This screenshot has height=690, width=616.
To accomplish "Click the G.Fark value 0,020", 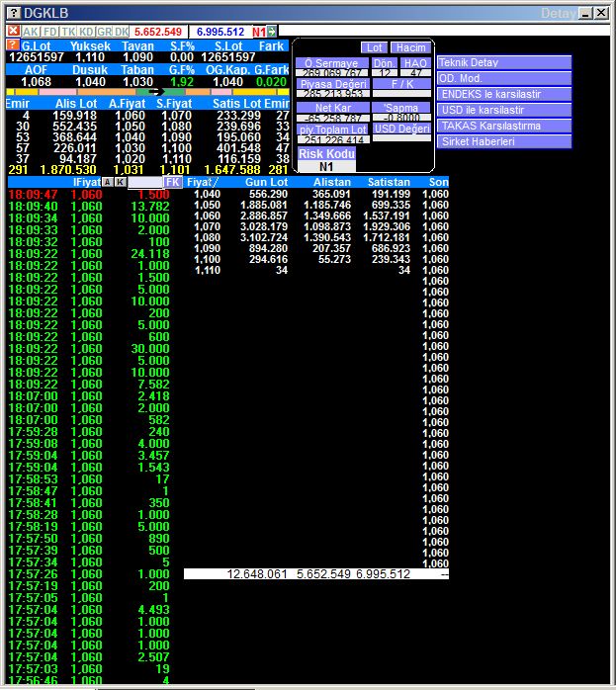I will (271, 81).
